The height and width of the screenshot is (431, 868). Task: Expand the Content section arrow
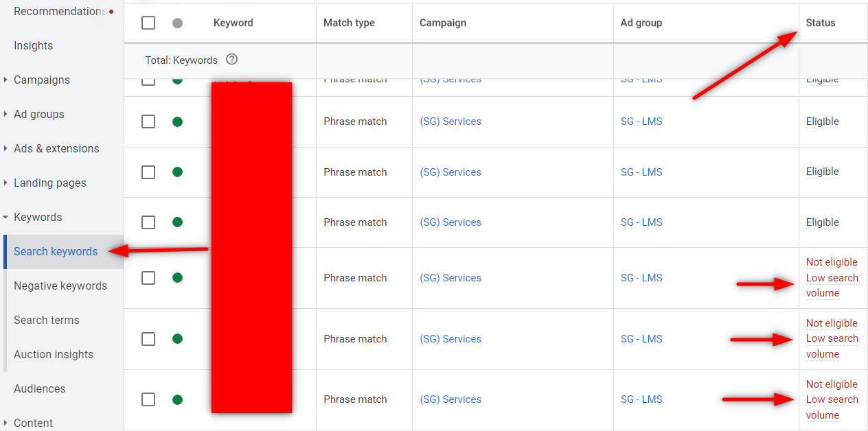(5, 423)
